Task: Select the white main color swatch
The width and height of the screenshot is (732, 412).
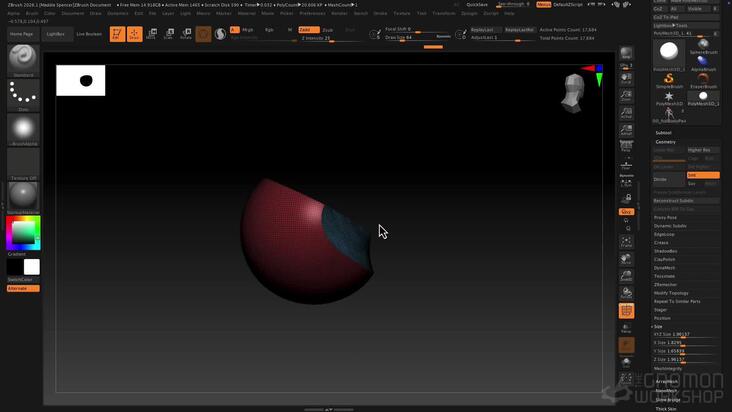Action: tap(32, 267)
